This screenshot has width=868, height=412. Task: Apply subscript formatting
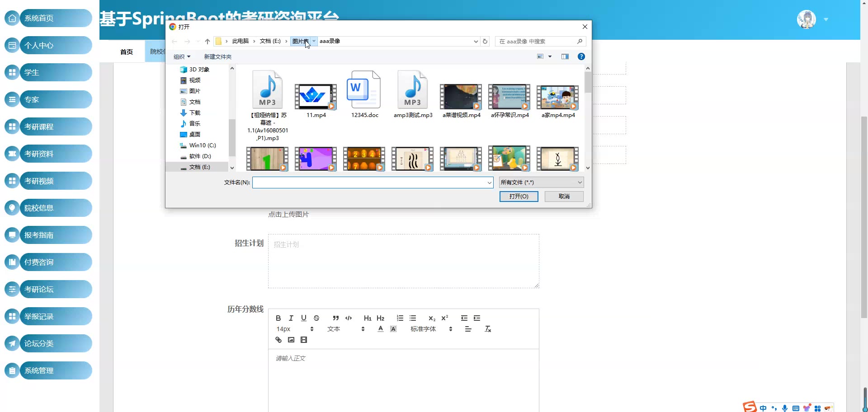click(432, 318)
